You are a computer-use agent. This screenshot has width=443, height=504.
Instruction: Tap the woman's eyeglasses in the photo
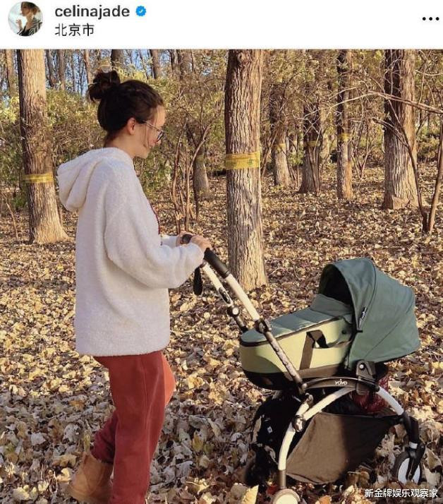point(155,131)
